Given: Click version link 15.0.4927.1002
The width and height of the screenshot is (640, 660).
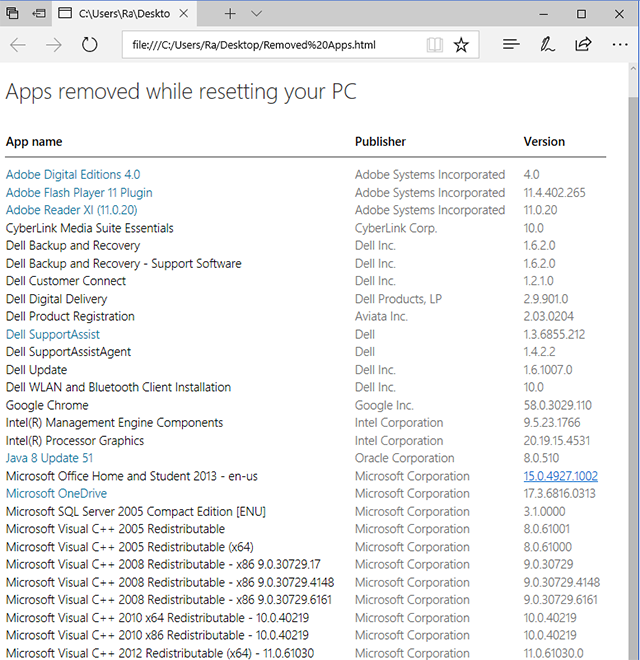Looking at the screenshot, I should coord(560,476).
